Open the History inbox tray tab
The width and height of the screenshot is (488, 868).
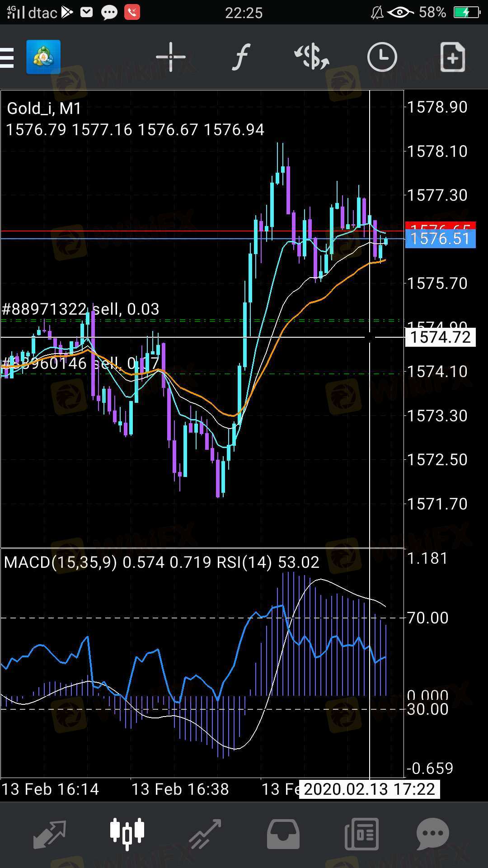283,834
